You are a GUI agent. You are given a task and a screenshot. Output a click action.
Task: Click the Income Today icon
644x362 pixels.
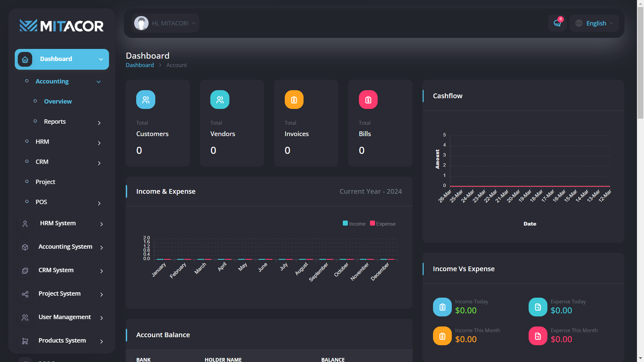(x=442, y=307)
